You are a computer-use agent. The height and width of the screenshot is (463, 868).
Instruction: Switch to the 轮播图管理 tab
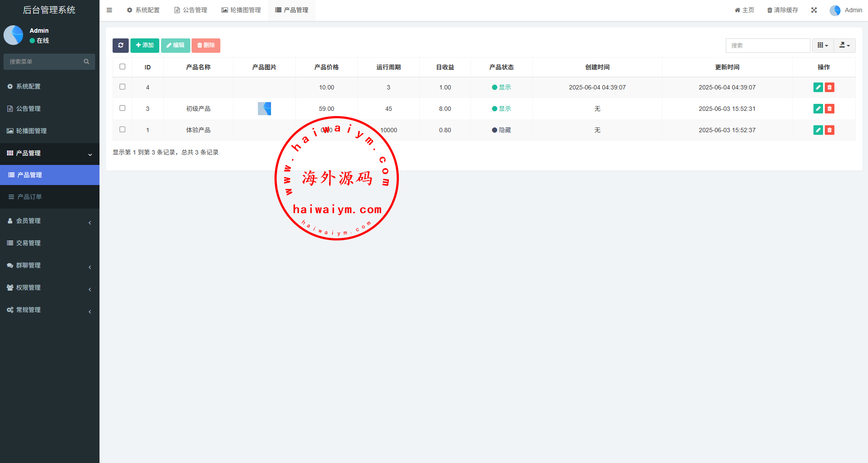[241, 10]
